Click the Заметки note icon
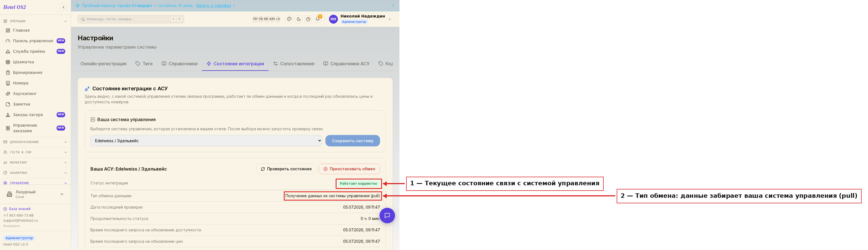This screenshot has width=868, height=250. click(8, 104)
